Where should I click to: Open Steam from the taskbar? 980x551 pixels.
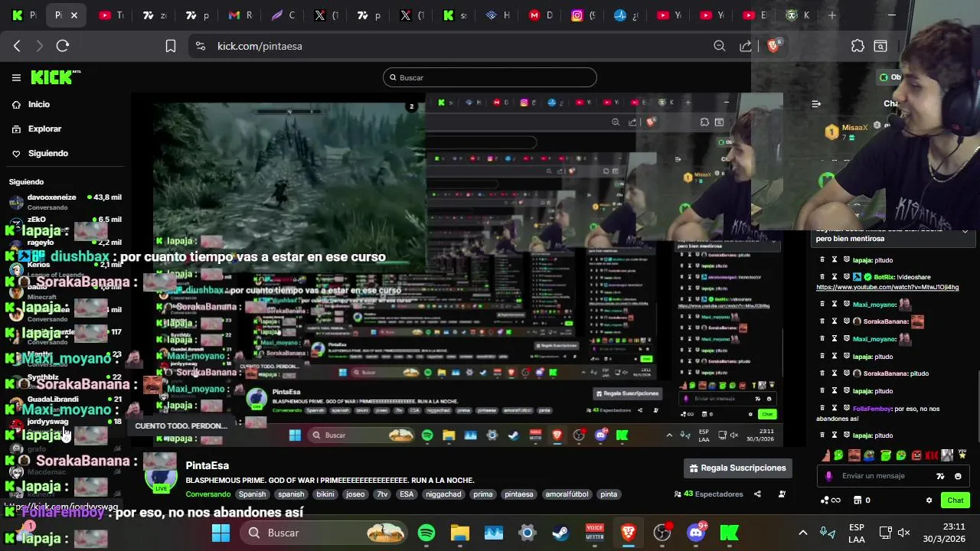point(561,533)
